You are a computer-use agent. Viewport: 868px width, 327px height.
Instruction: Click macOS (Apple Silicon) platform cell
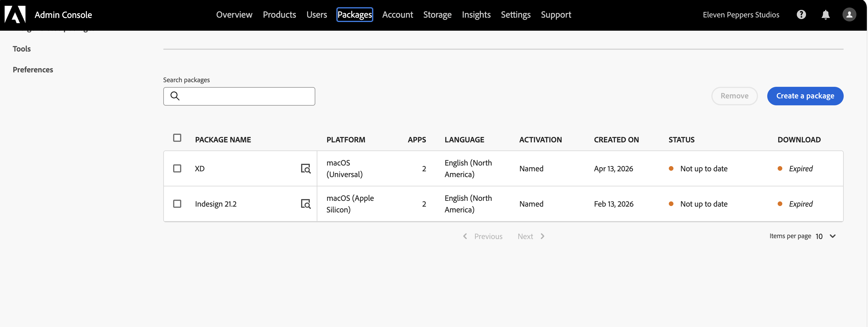[x=350, y=204]
